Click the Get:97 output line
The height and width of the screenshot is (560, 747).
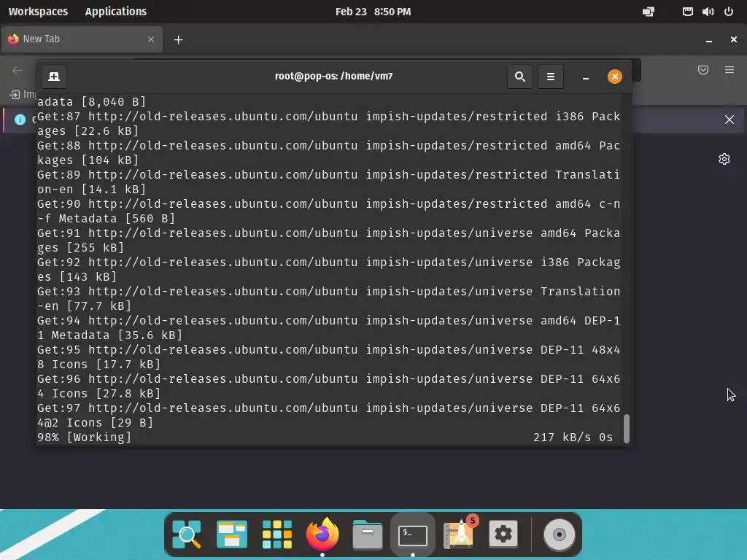point(329,408)
